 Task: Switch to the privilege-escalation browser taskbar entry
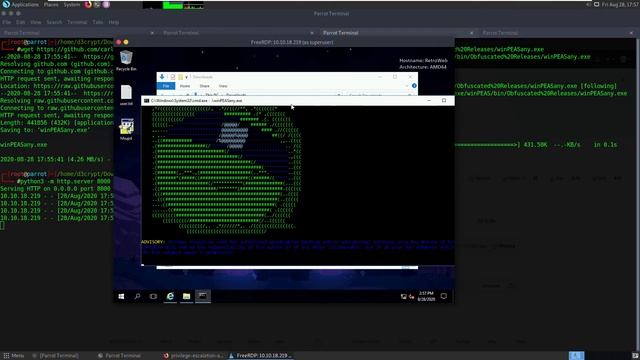tap(193, 356)
